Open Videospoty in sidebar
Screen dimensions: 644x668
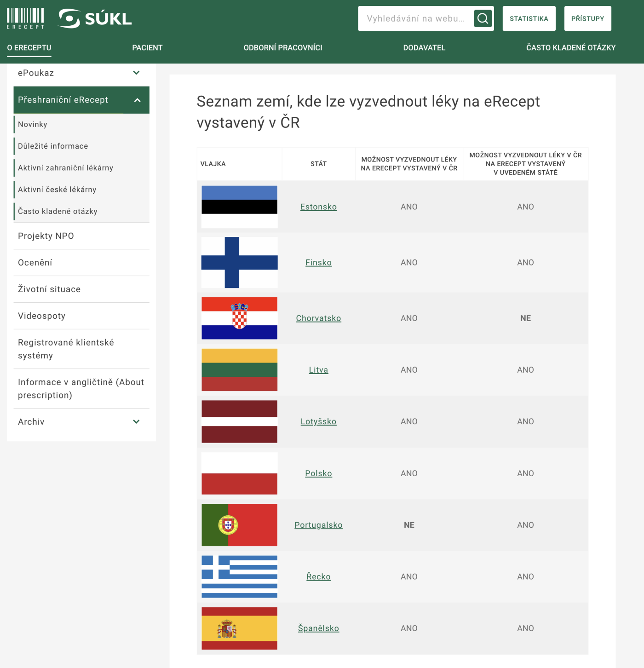tap(42, 316)
